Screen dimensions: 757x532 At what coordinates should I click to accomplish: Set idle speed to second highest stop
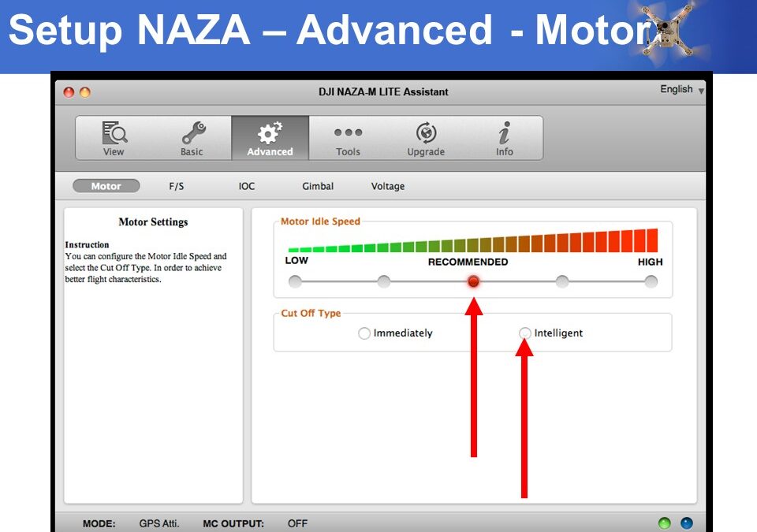click(562, 281)
